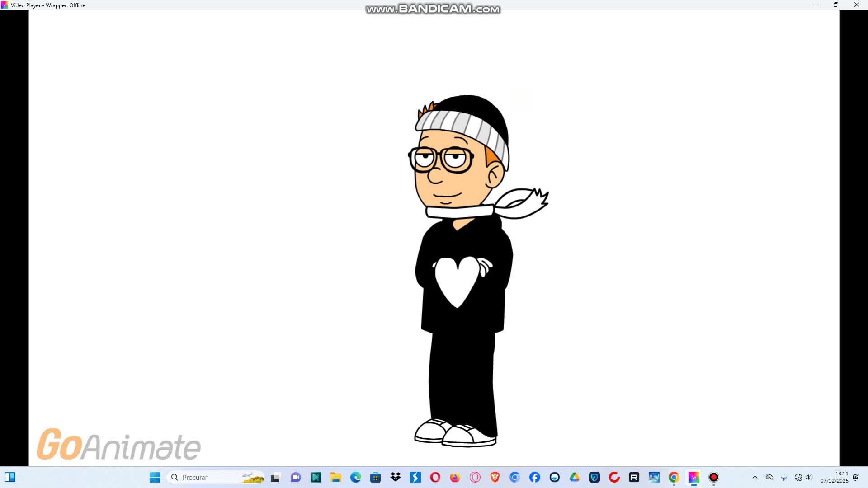The height and width of the screenshot is (488, 868).
Task: Open the notification bell flyout
Action: point(855,477)
